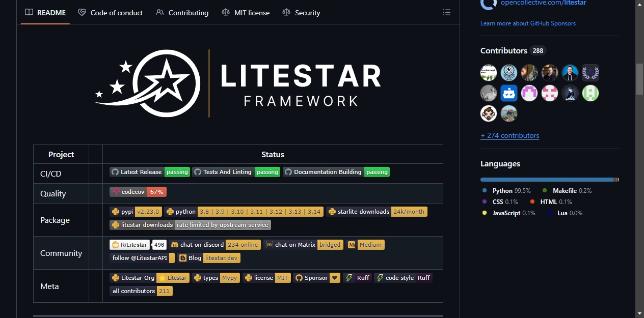Click the Makefile 0.2% language entry
This screenshot has height=318, width=644.
pyautogui.click(x=567, y=191)
